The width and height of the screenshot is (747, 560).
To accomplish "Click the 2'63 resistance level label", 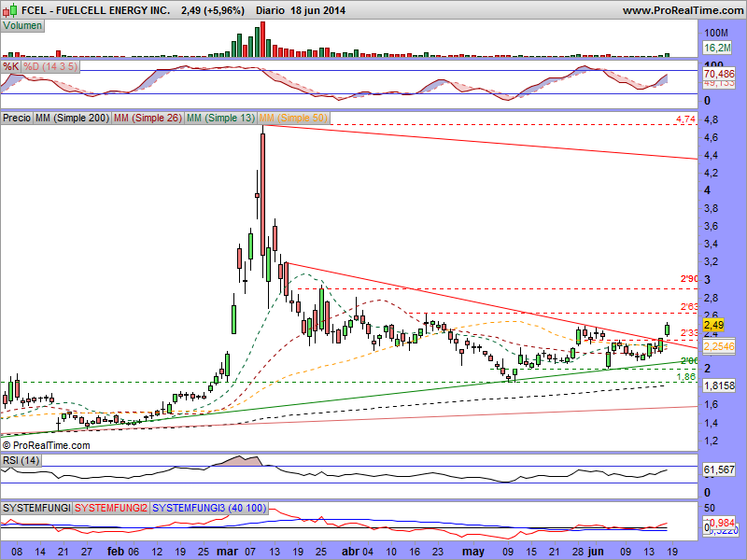I will coord(689,307).
